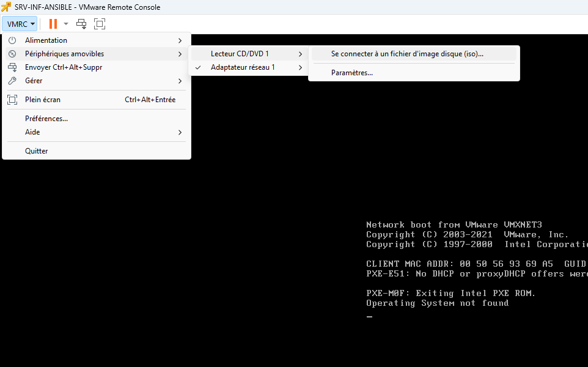Click the VMware Remote Console title icon

(x=6, y=7)
